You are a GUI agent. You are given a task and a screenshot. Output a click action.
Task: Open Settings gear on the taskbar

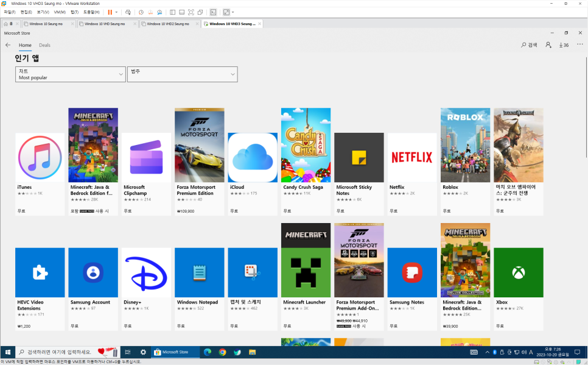tap(143, 352)
